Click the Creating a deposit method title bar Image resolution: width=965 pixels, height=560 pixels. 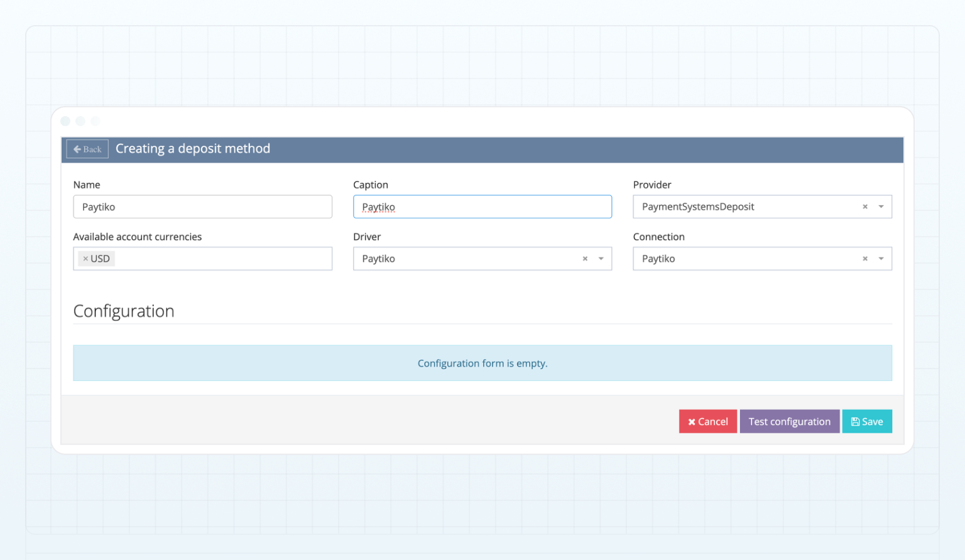tap(193, 149)
